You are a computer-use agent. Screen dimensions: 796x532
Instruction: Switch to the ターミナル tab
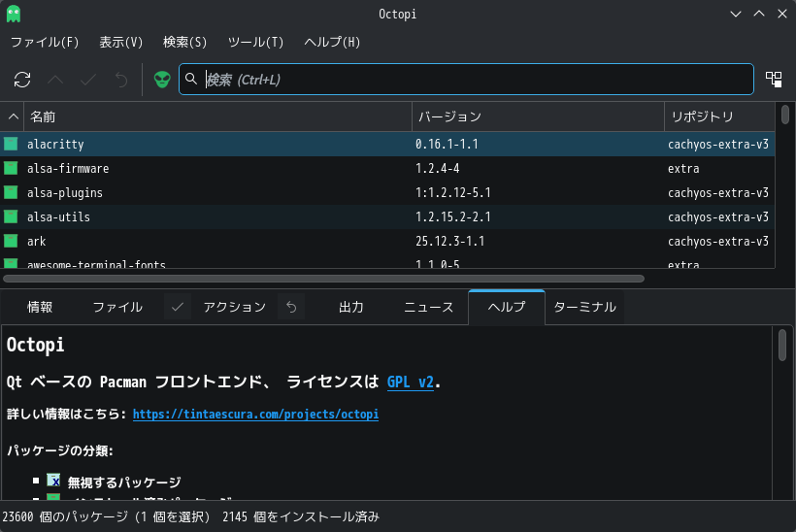pos(584,307)
